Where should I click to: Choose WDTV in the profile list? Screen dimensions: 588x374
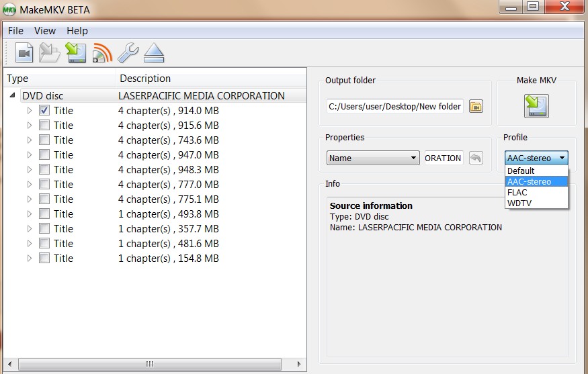click(x=536, y=203)
